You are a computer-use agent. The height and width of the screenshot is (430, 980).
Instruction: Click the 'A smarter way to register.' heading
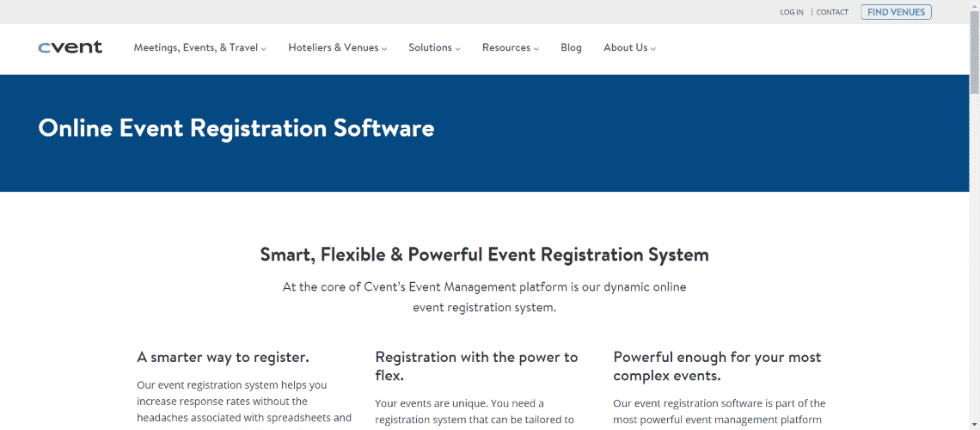224,358
